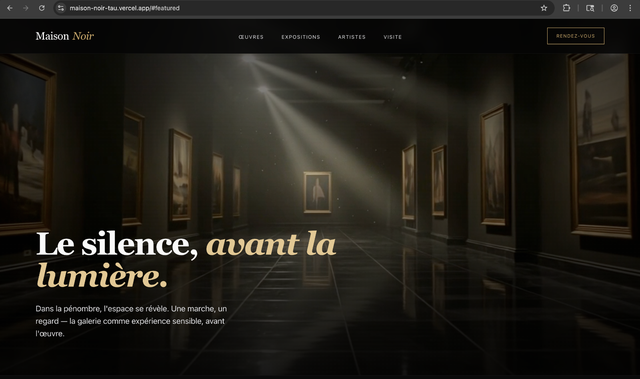This screenshot has height=379, width=640.
Task: Open the Expositions navigation item
Action: pos(301,37)
